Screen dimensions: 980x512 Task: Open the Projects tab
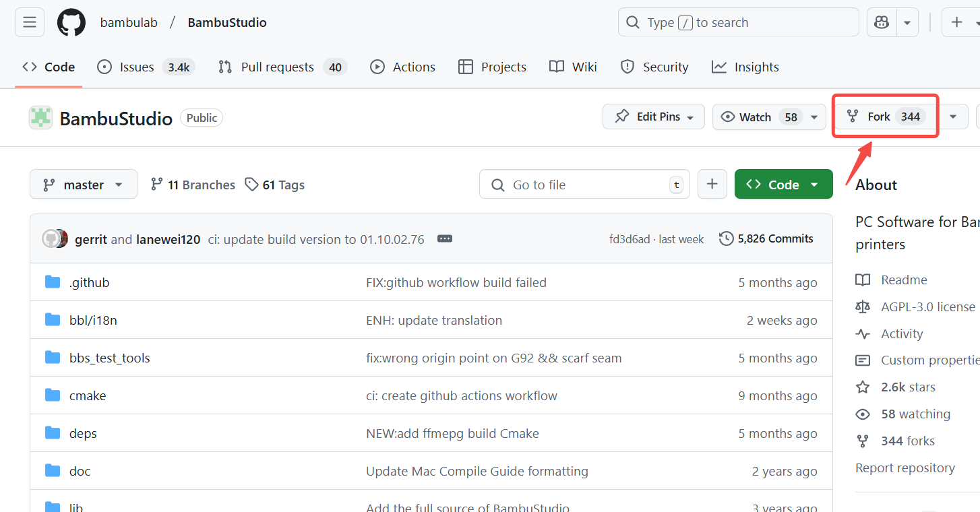click(x=493, y=67)
